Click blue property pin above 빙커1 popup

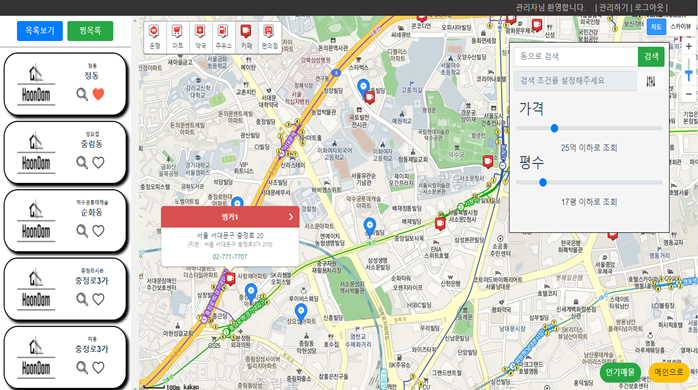tap(237, 202)
